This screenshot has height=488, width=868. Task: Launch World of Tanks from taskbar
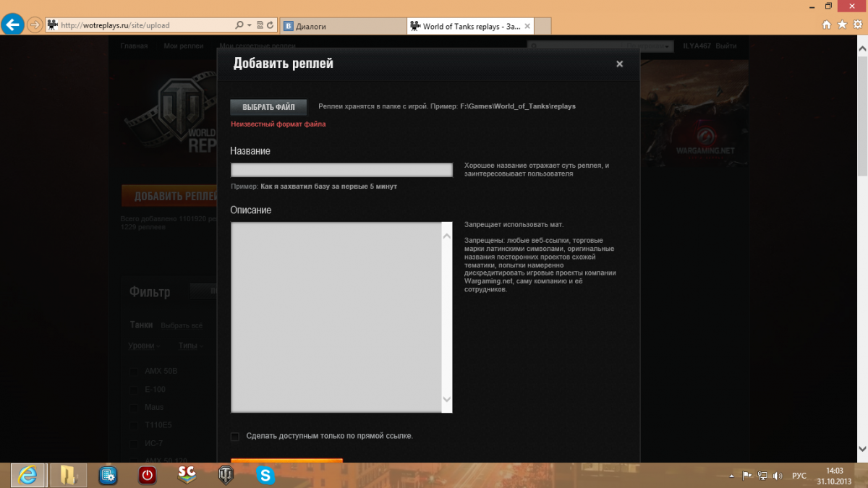click(x=226, y=475)
